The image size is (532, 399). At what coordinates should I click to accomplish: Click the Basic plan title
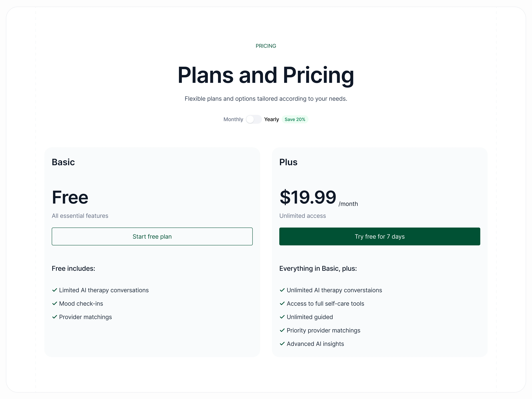[x=63, y=162]
